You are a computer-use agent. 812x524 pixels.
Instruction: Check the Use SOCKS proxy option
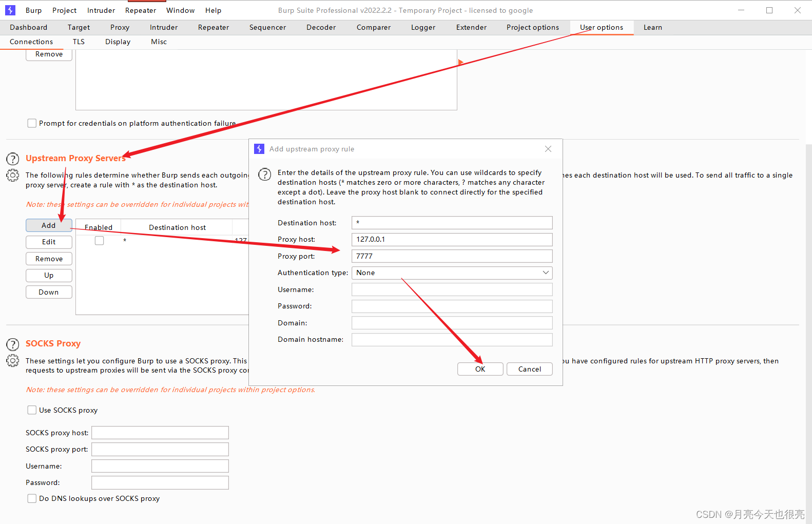click(x=32, y=410)
